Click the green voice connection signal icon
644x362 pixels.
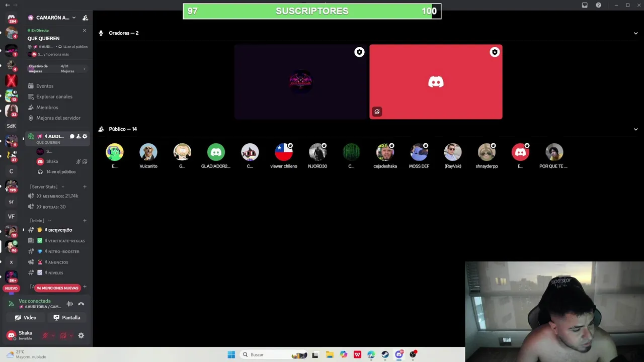[x=11, y=304]
